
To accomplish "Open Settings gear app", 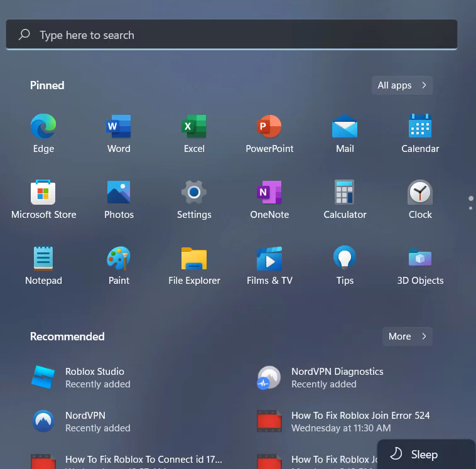I will [x=194, y=199].
